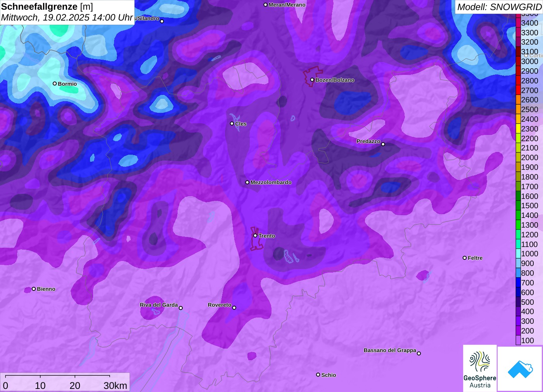543x392 pixels.
Task: Click the 700 m legend swatch
Action: click(x=518, y=283)
